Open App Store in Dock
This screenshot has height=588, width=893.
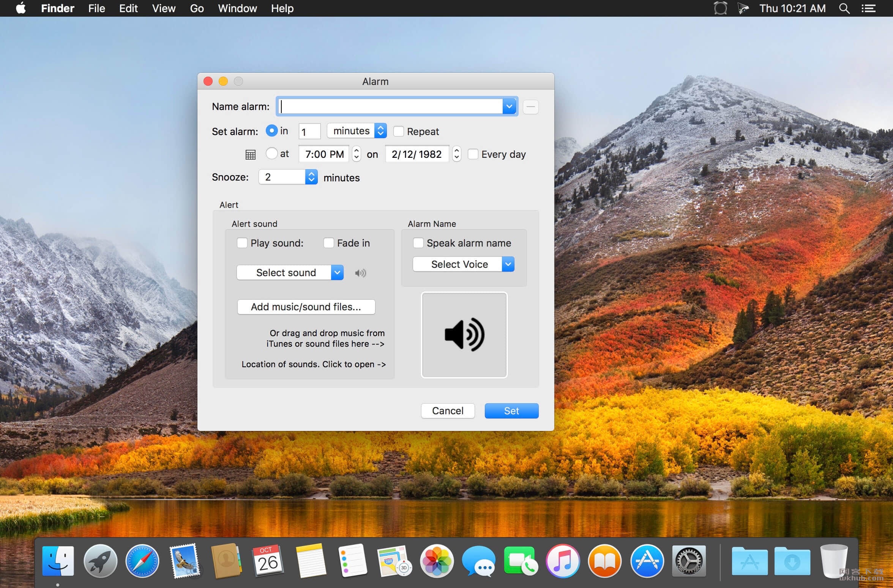coord(647,561)
